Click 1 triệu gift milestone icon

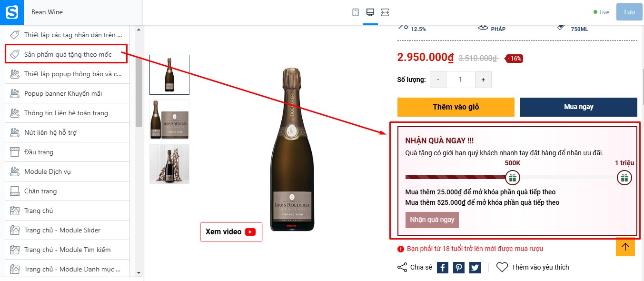624,178
